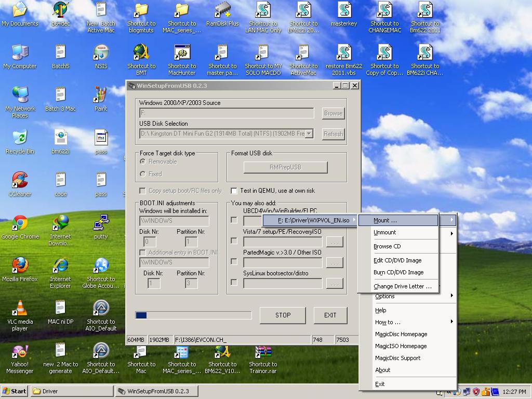The width and height of the screenshot is (532, 399).
Task: Launch Mozilla Firefox from the desktop
Action: pyautogui.click(x=20, y=270)
